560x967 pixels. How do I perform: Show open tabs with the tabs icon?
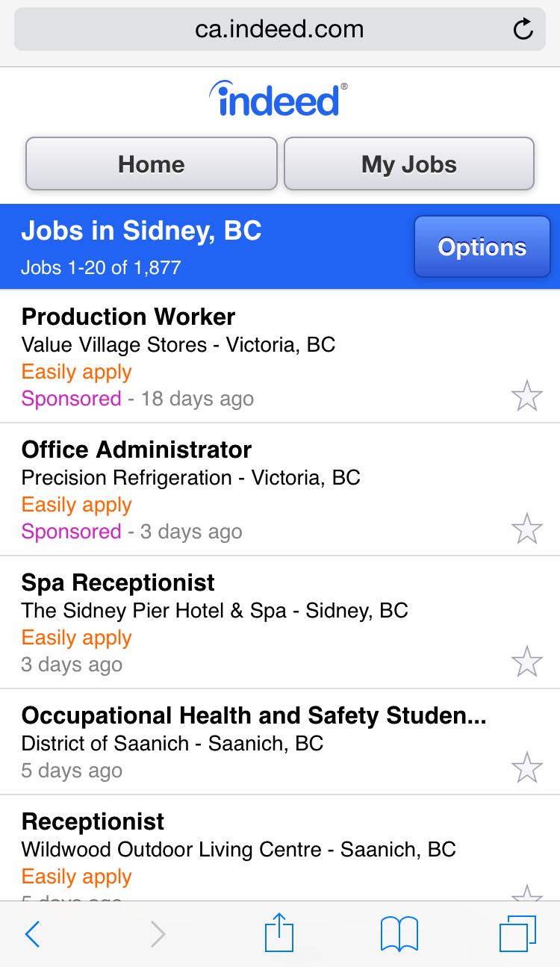coord(517,934)
